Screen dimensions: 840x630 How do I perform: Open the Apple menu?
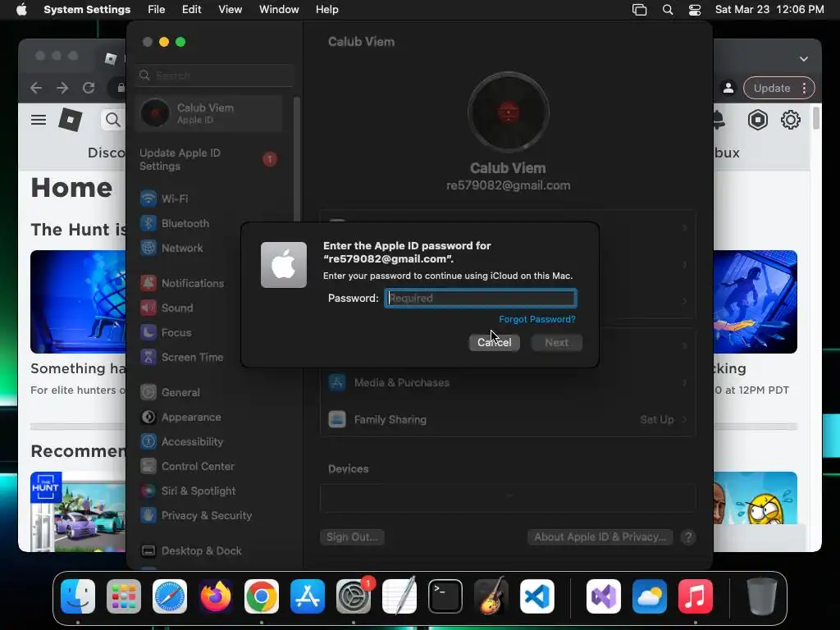pos(21,10)
